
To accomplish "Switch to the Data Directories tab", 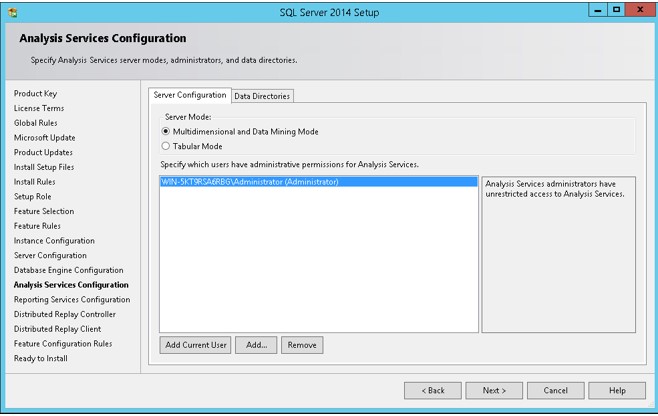I will (262, 96).
